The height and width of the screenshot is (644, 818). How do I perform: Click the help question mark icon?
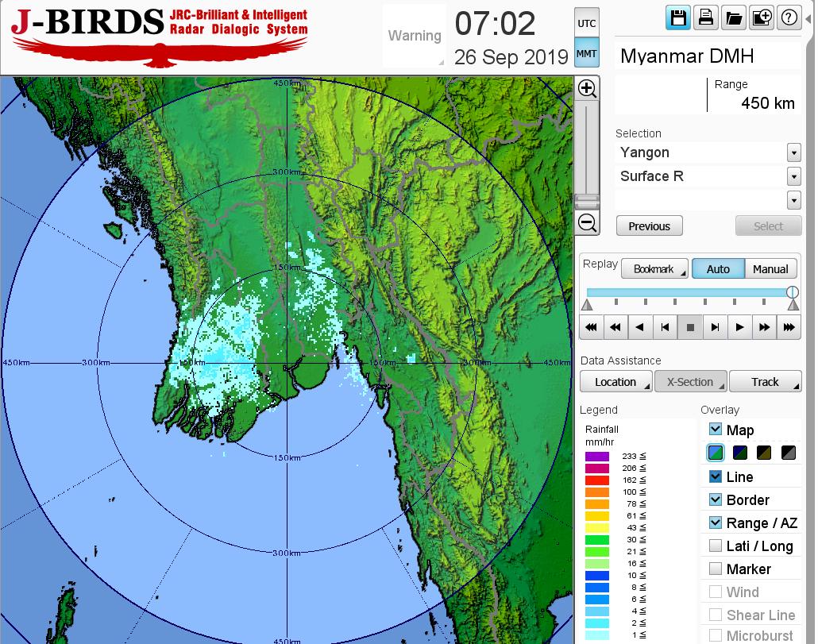pyautogui.click(x=789, y=18)
